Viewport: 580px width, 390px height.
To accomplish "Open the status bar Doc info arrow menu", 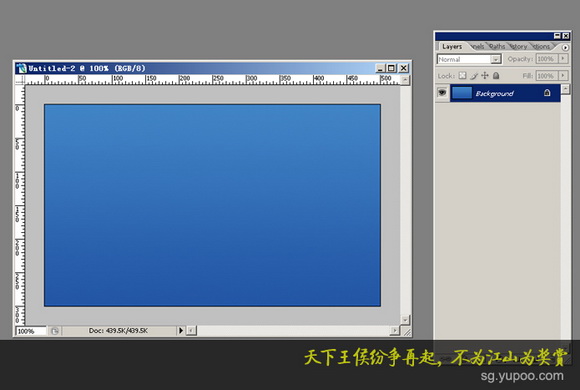I will tap(181, 330).
